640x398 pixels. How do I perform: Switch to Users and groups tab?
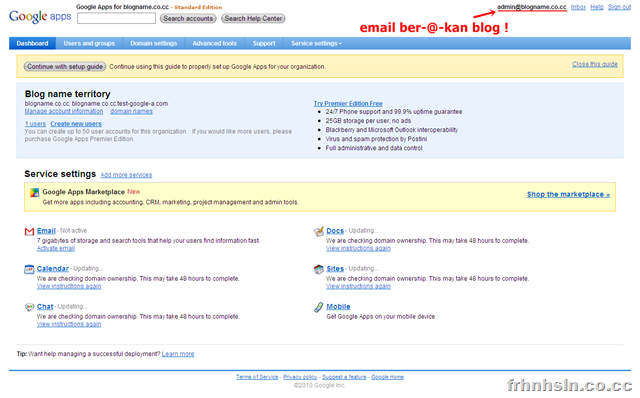pyautogui.click(x=89, y=43)
